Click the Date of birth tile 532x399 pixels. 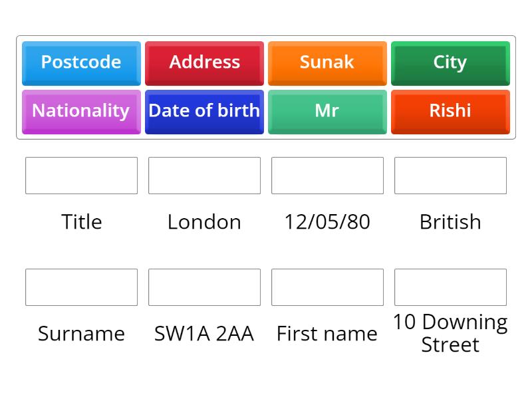pos(204,111)
